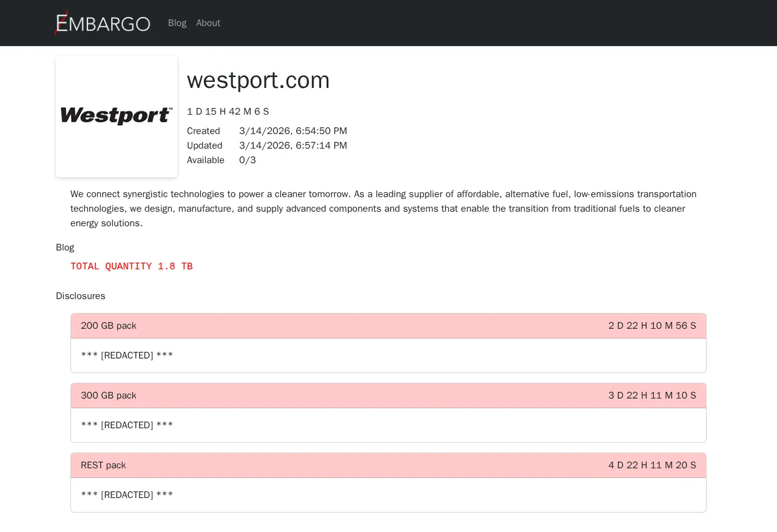Click the REST pack countdown timer

652,465
